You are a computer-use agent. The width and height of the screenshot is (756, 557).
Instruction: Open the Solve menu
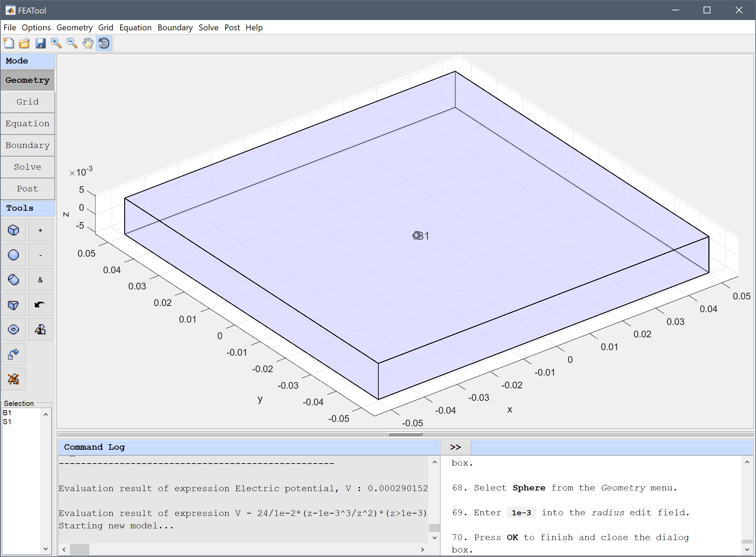[209, 28]
